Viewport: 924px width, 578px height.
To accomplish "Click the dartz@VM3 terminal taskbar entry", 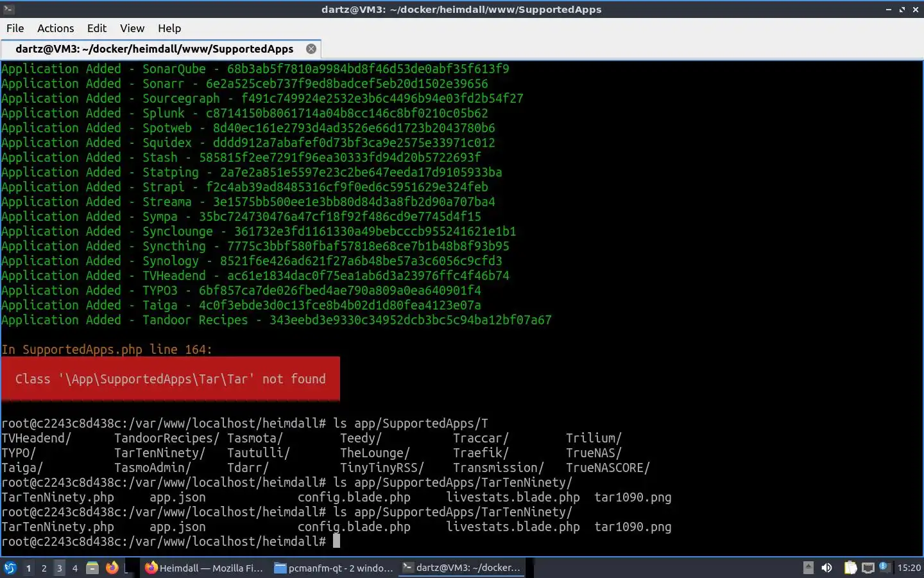I will [x=461, y=568].
